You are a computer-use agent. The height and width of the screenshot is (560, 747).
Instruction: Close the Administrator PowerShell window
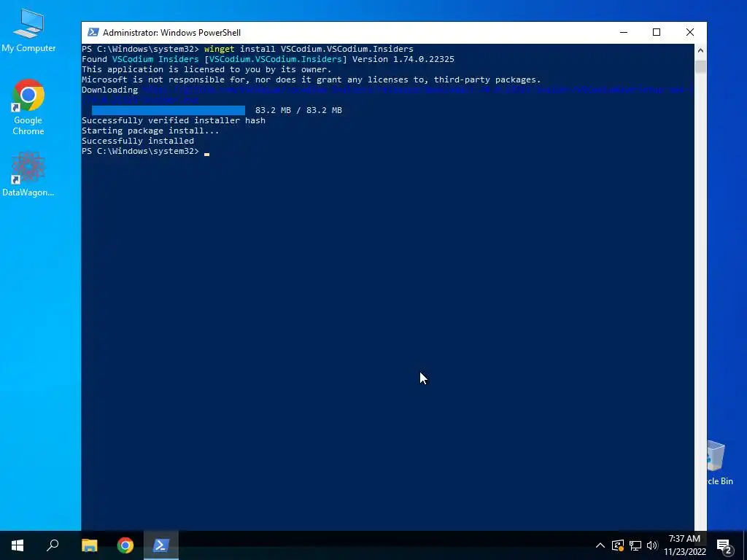[x=690, y=32]
